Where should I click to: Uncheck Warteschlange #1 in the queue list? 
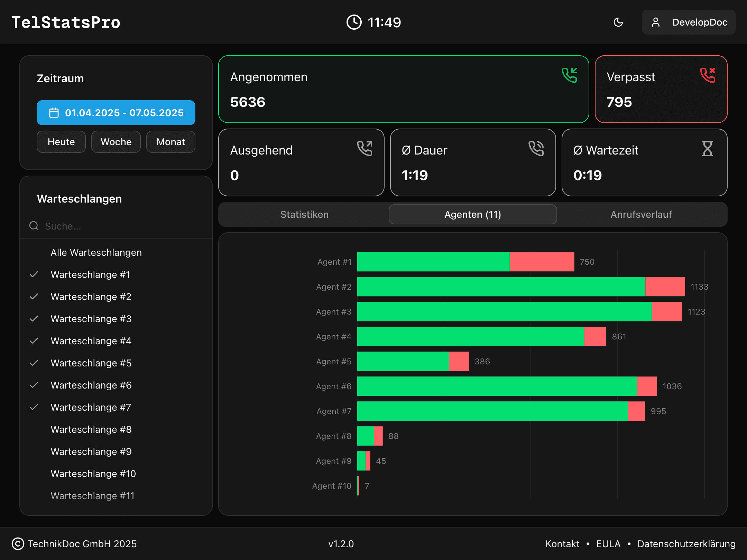pos(90,274)
